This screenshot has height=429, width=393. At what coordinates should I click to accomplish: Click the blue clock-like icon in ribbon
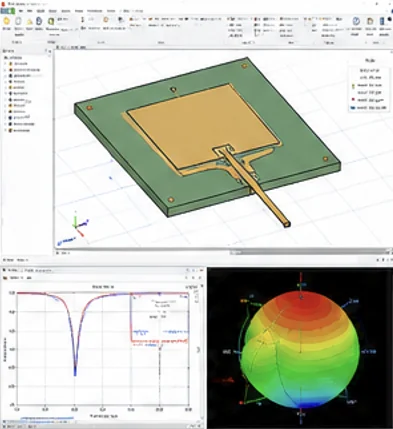[x=356, y=21]
